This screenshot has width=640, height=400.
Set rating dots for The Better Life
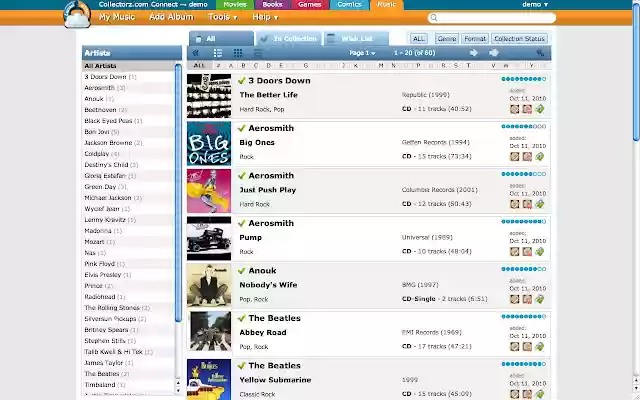coord(524,79)
